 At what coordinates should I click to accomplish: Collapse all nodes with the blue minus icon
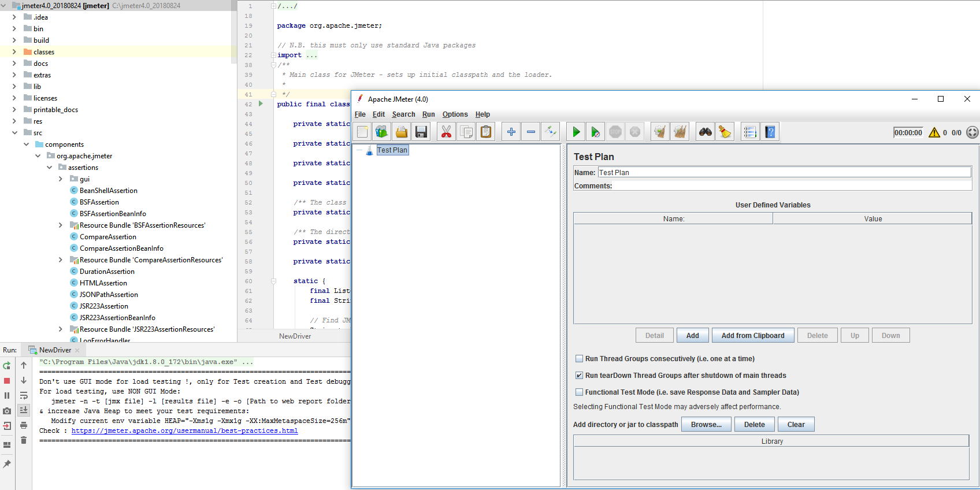click(x=531, y=132)
